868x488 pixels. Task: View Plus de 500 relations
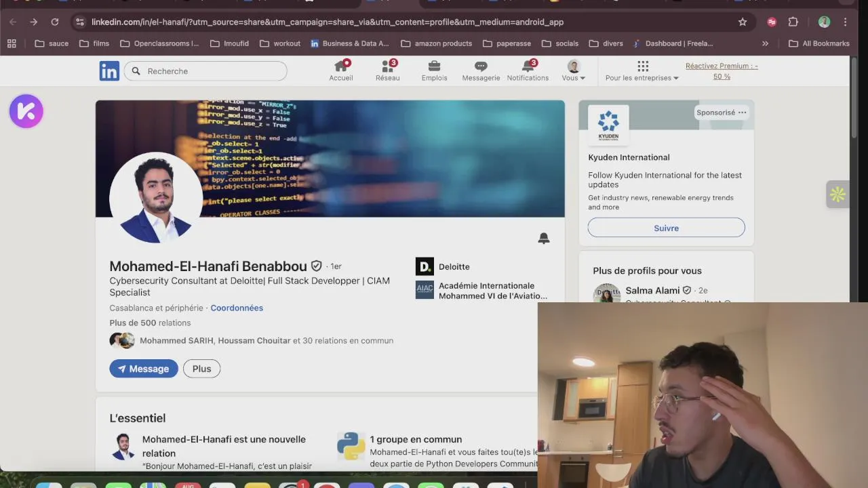point(150,323)
